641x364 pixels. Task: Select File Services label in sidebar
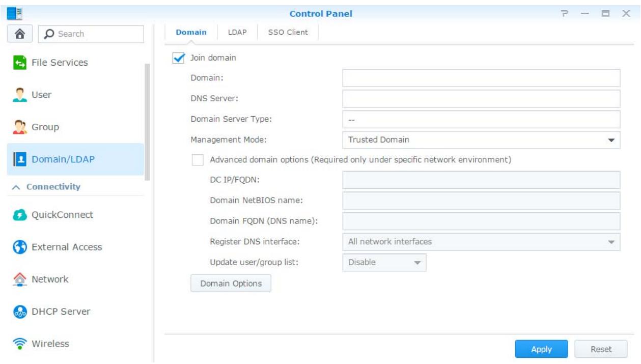pyautogui.click(x=60, y=63)
